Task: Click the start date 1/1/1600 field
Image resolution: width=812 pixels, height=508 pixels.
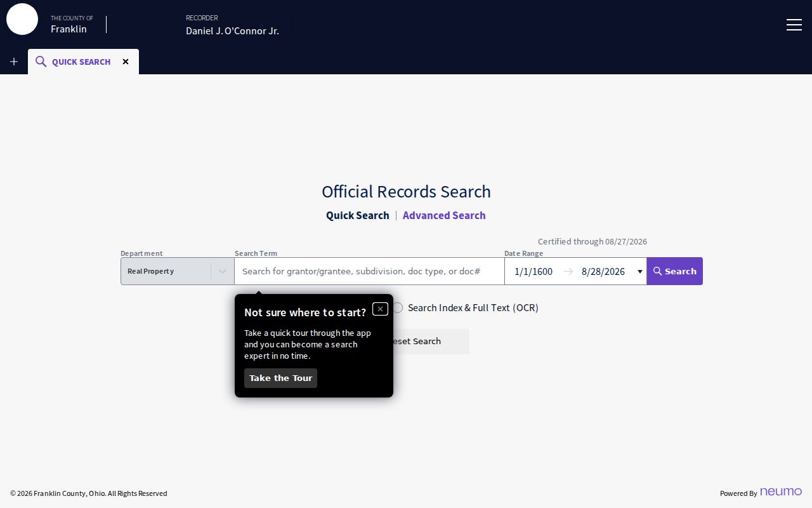Action: pos(534,271)
